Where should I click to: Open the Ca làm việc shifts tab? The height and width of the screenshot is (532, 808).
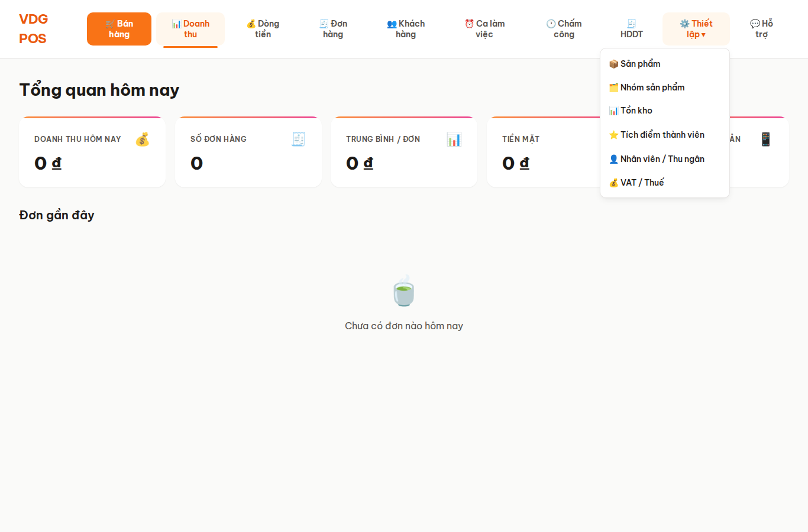pyautogui.click(x=484, y=29)
